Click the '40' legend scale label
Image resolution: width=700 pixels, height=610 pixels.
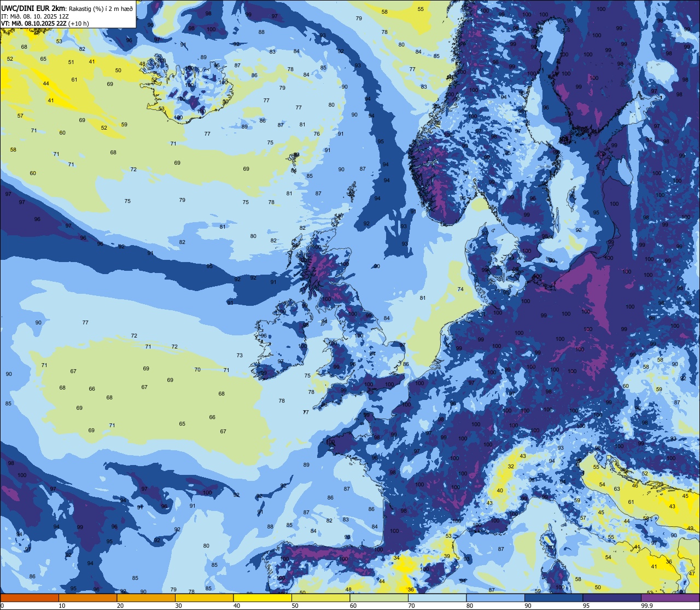pos(236,606)
